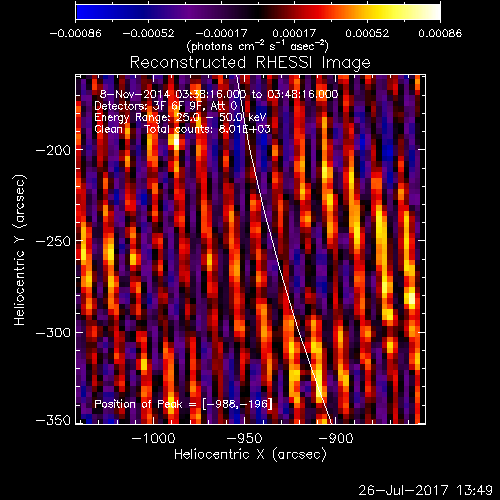Click the units text 'photons cm-2 s-1 asec-2'
The height and width of the screenshot is (500, 500).
(257, 46)
